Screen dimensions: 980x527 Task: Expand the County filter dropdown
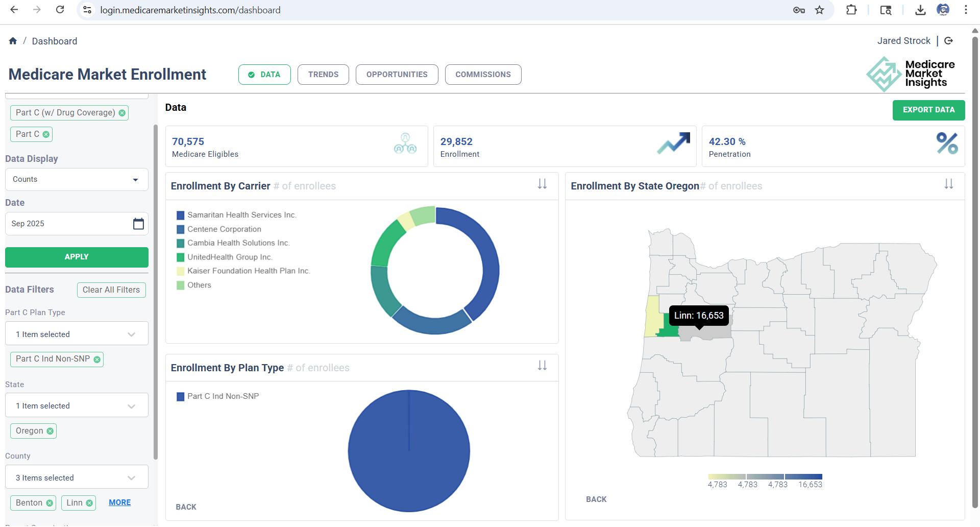click(77, 478)
